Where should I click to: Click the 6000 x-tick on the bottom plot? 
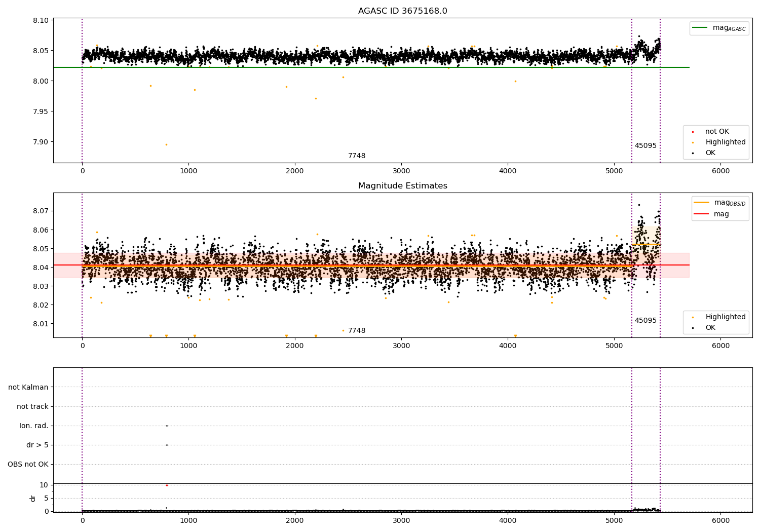(x=720, y=520)
